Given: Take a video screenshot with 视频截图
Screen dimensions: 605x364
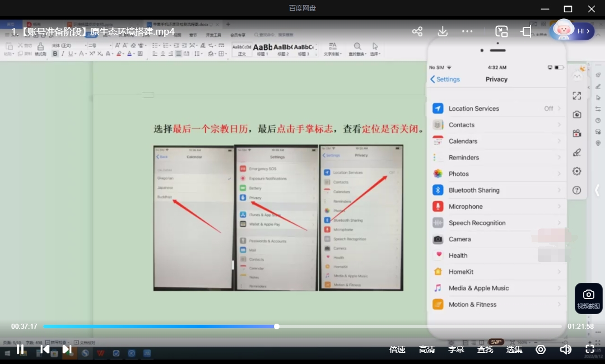Looking at the screenshot, I should point(588,299).
